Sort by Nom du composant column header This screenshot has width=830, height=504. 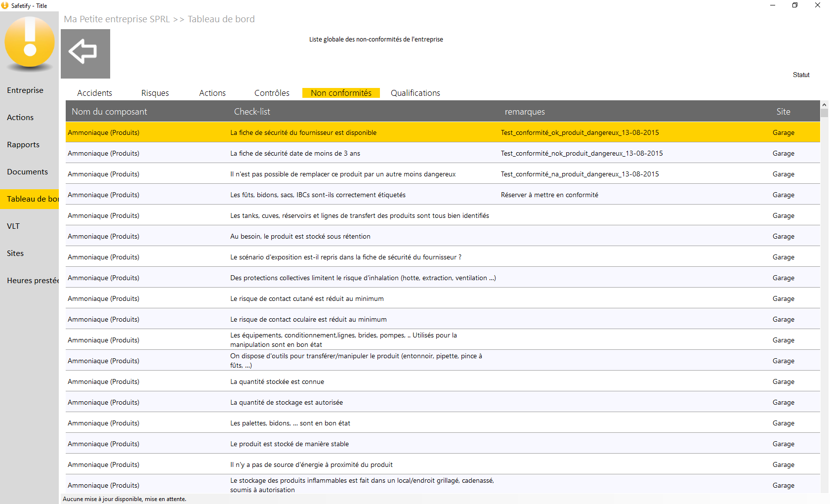pyautogui.click(x=109, y=112)
